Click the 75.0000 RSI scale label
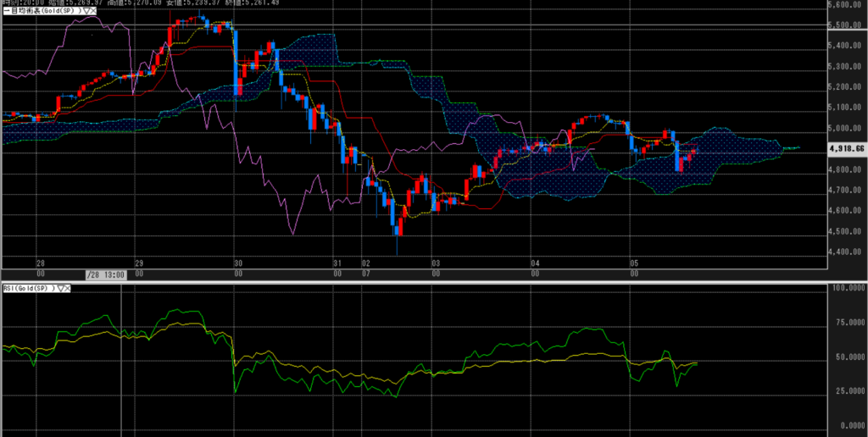This screenshot has width=868, height=437. (846, 323)
